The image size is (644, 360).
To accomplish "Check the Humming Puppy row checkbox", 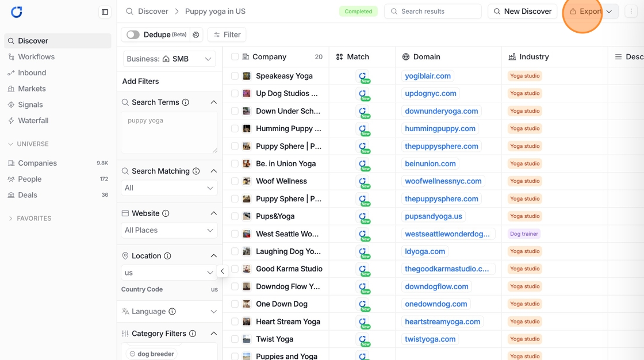I will [235, 129].
